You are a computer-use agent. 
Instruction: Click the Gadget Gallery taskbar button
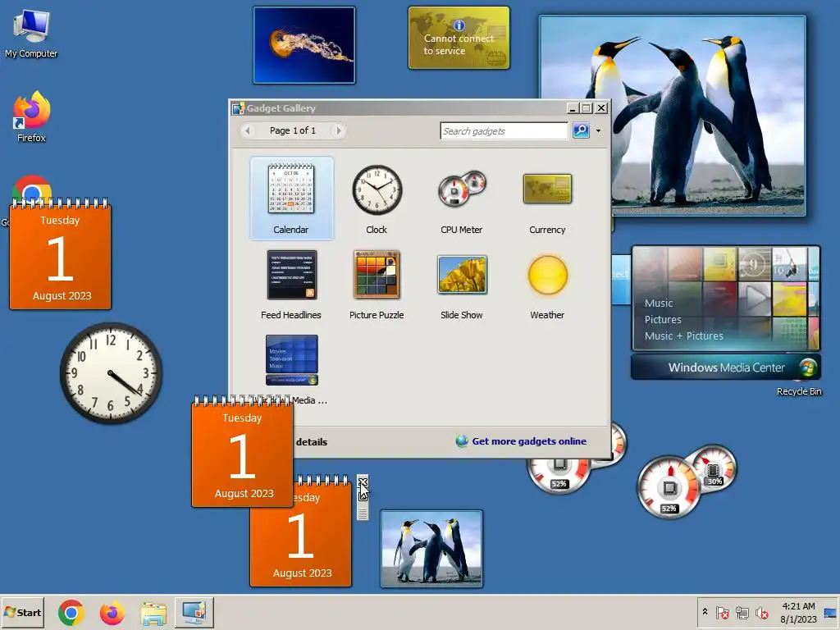click(x=194, y=612)
